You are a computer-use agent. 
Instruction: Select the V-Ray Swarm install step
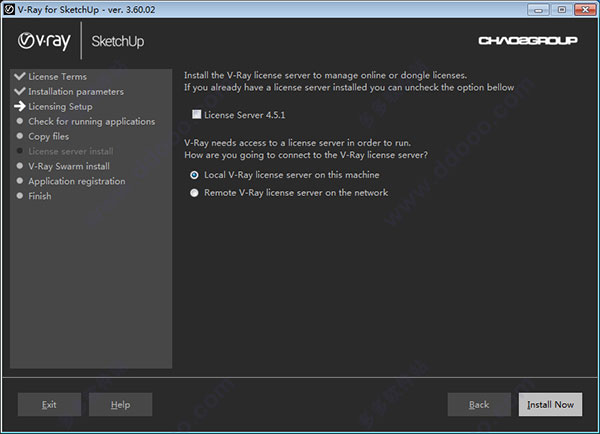[69, 166]
